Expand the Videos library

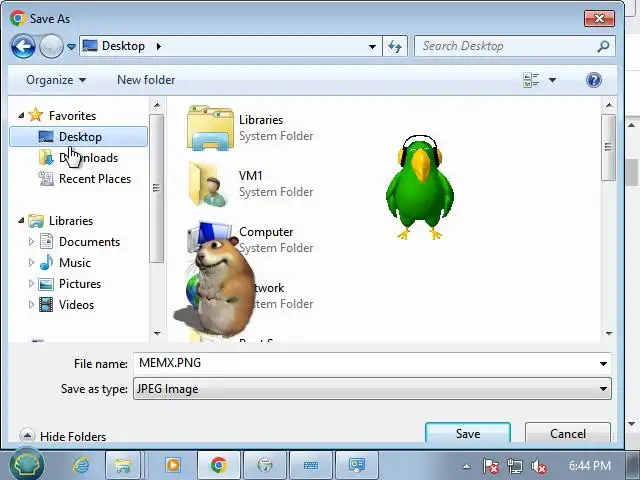(31, 305)
